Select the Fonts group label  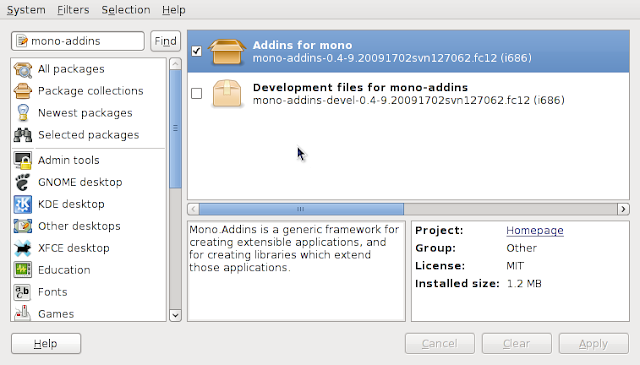click(53, 292)
